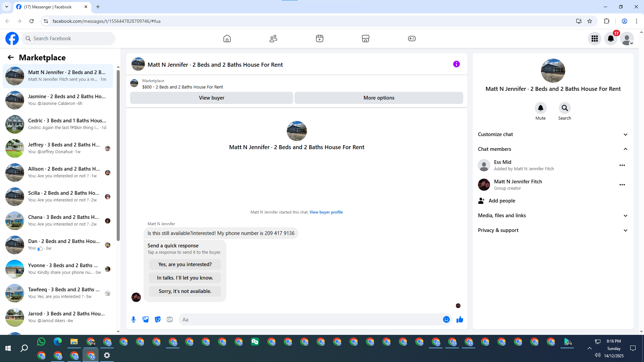Viewport: 644px width, 362px height.
Task: Open Dan conversation in list
Action: click(x=58, y=245)
